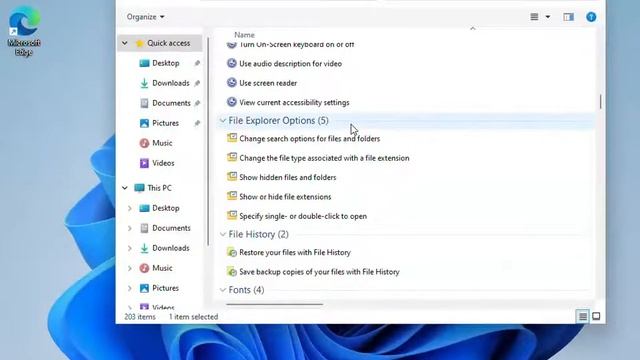This screenshot has width=640, height=360.
Task: Click the horizontal scrollbar below the file list
Action: 274,304
